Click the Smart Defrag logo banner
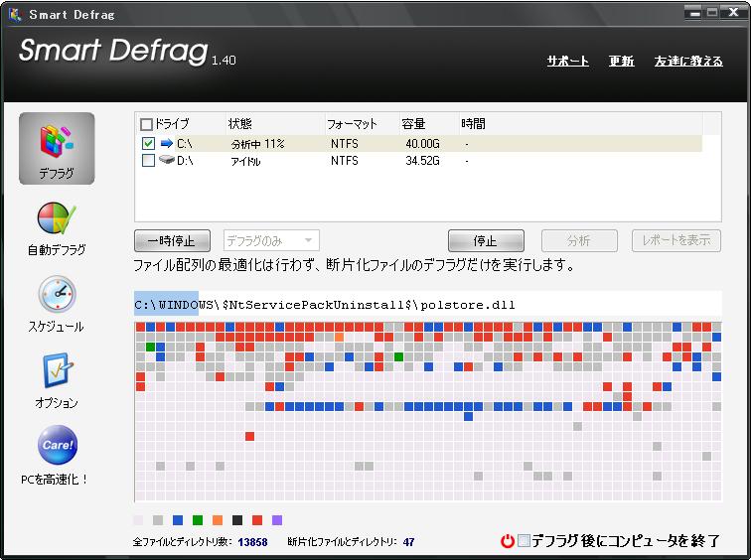The width and height of the screenshot is (751, 560). [x=113, y=51]
